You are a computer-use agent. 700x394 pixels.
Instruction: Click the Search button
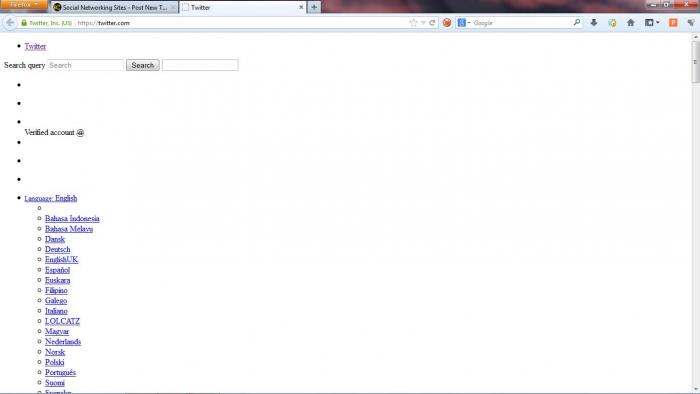(x=142, y=65)
